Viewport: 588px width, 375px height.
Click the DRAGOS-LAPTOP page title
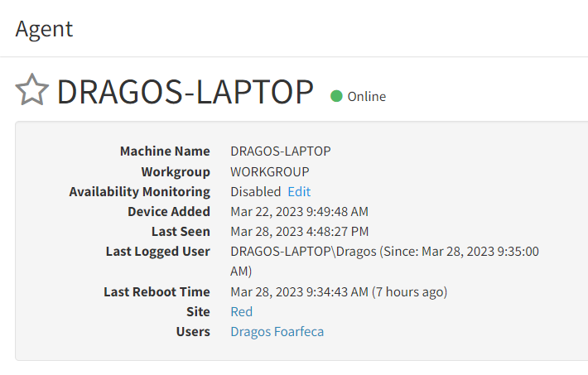(185, 92)
